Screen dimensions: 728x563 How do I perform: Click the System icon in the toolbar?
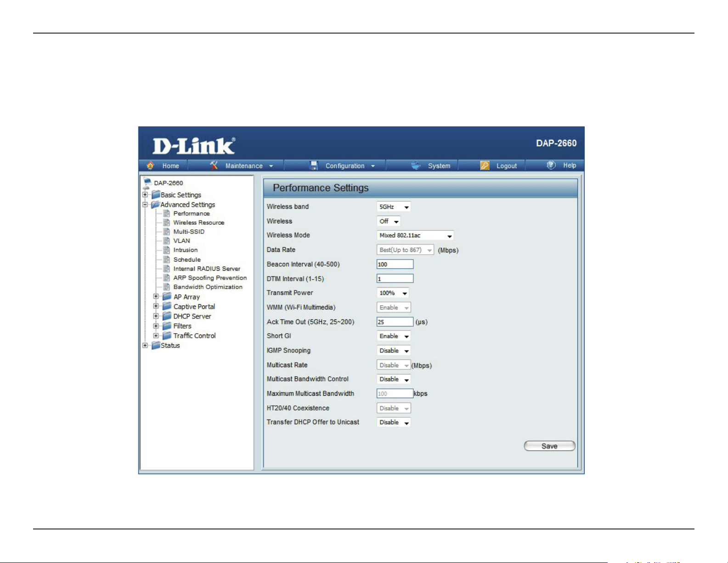click(x=416, y=165)
